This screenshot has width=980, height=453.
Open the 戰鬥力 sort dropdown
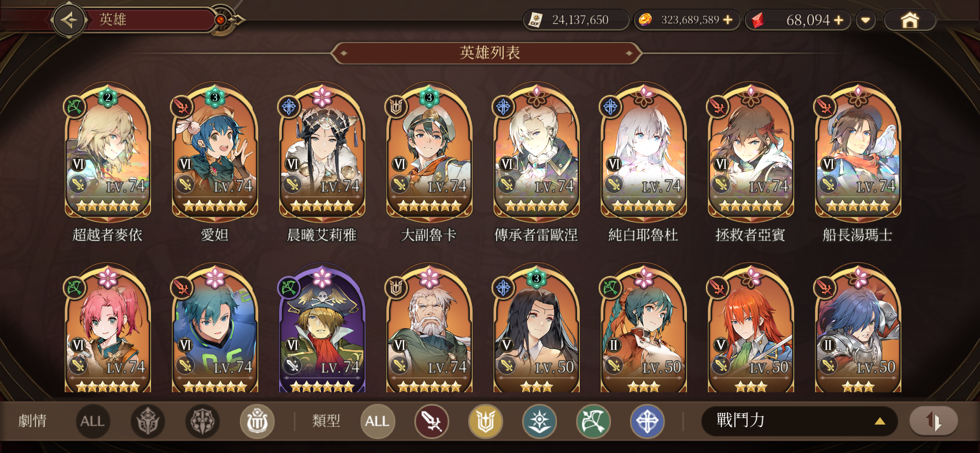pyautogui.click(x=799, y=421)
